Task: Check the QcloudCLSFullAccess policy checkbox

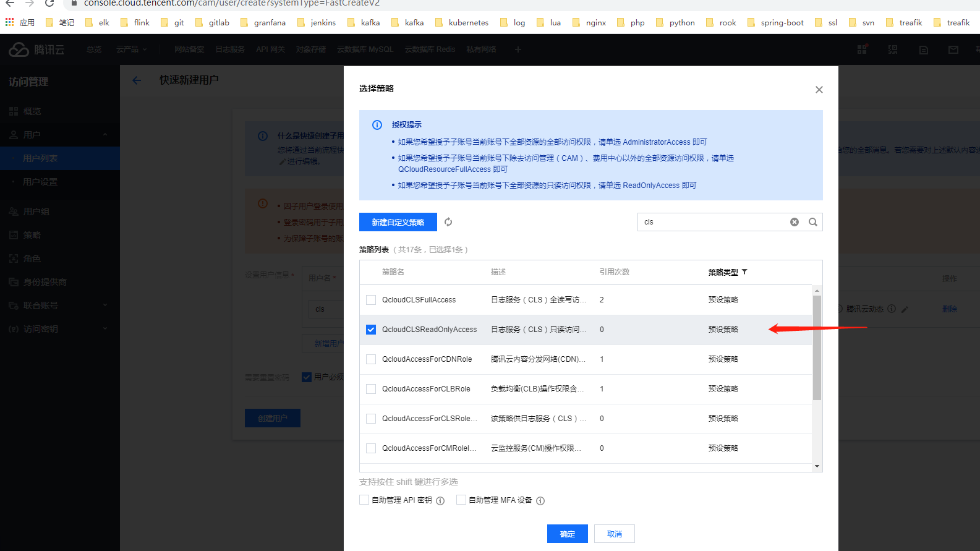Action: (371, 300)
